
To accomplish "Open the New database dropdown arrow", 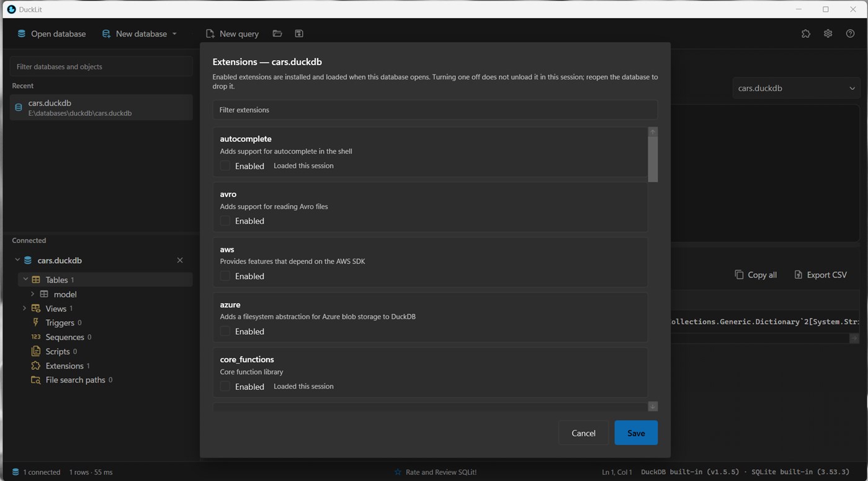I will coord(174,33).
